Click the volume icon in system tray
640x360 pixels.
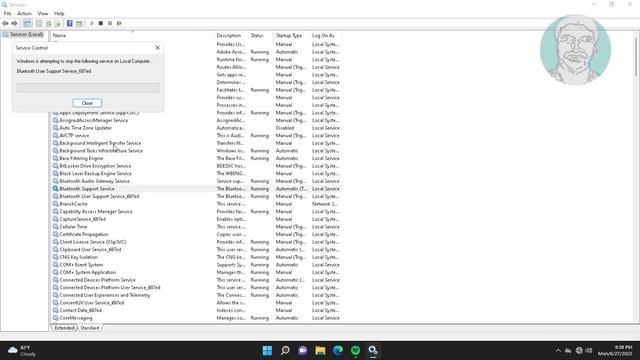click(589, 351)
